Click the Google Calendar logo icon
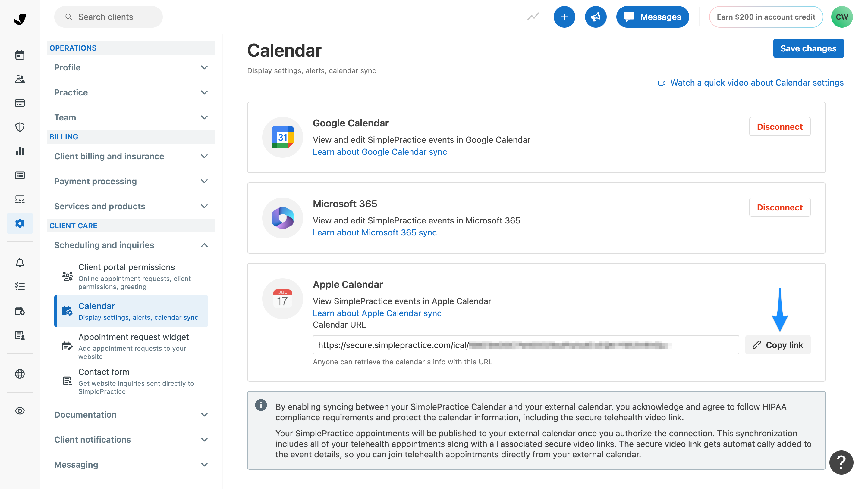Viewport: 868px width, 489px height. (283, 137)
